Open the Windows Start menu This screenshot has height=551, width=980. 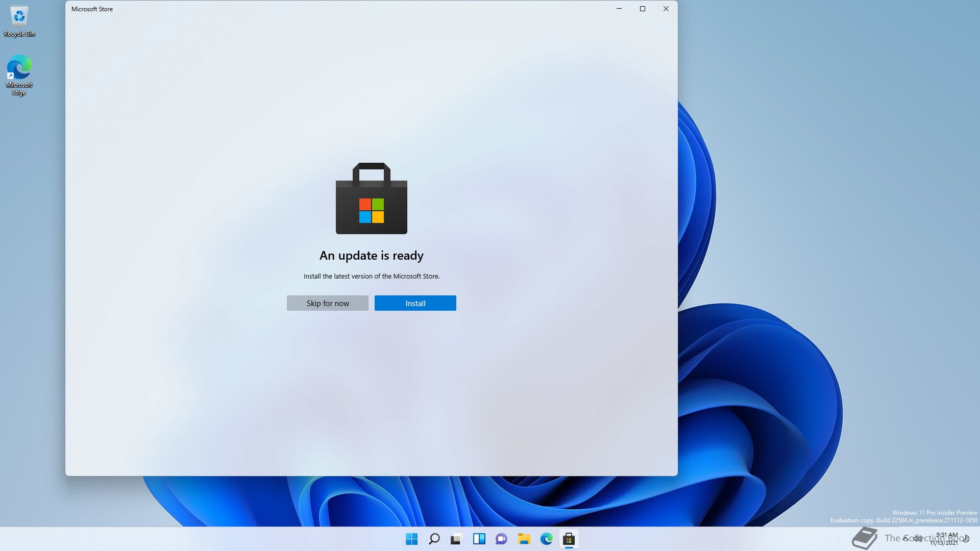(x=411, y=539)
